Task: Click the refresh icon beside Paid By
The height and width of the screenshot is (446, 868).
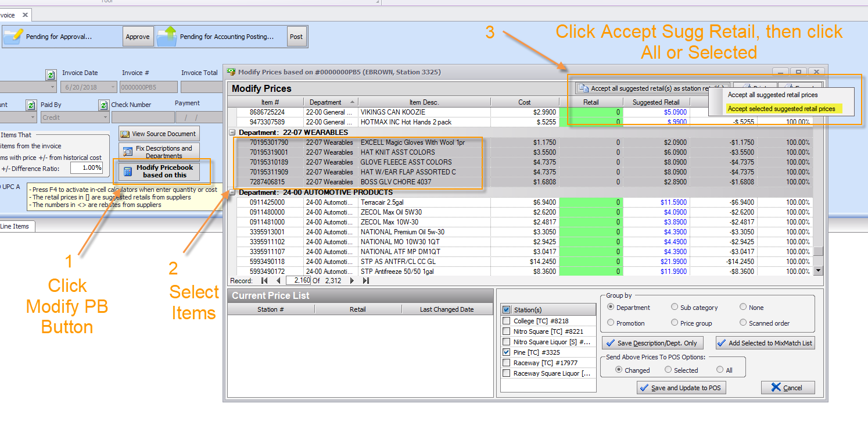Action: 31,105
